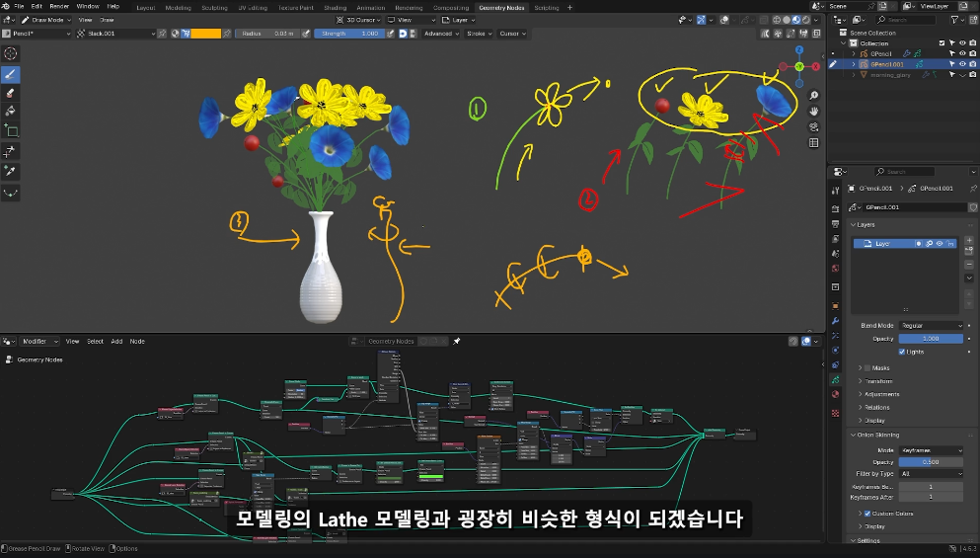Expand the Adjustments panel
Screen dimensions: 980x558
(881, 394)
